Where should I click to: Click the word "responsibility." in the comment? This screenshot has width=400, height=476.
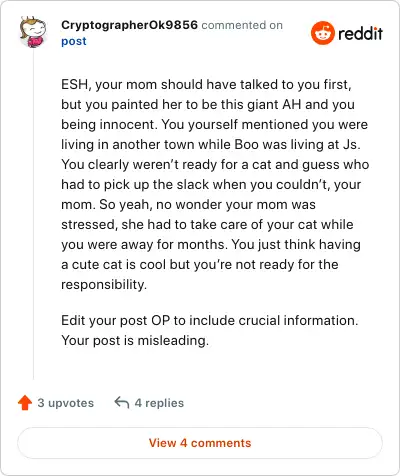point(104,285)
